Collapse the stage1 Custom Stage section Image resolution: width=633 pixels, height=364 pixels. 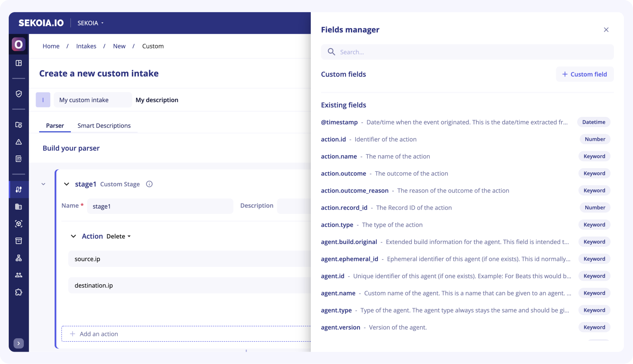[66, 184]
